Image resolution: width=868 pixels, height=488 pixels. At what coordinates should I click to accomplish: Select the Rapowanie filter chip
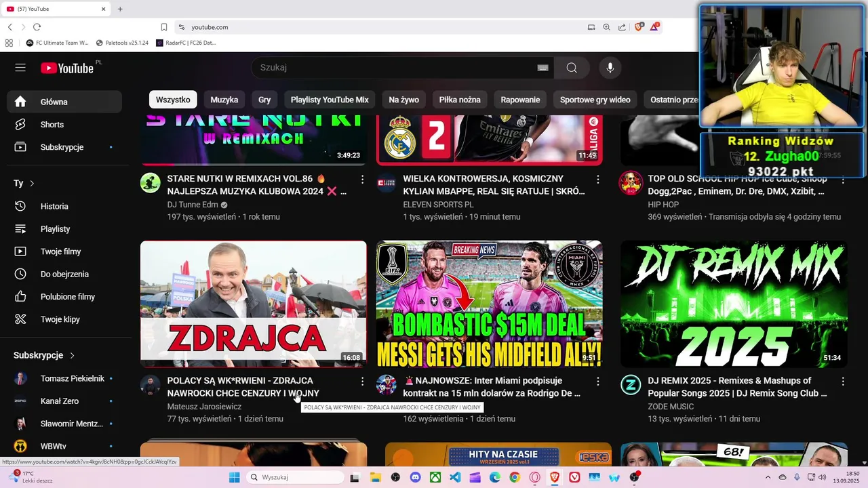click(x=520, y=100)
